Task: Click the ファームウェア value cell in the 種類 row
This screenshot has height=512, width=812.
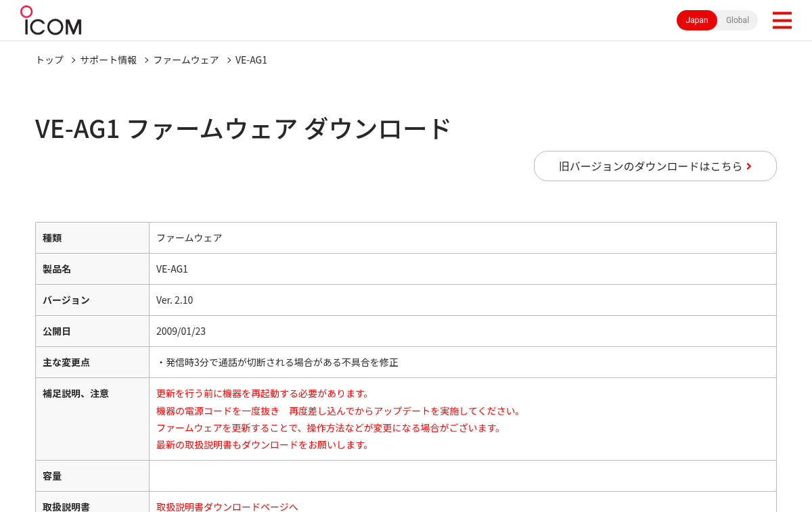Action: pyautogui.click(x=463, y=237)
